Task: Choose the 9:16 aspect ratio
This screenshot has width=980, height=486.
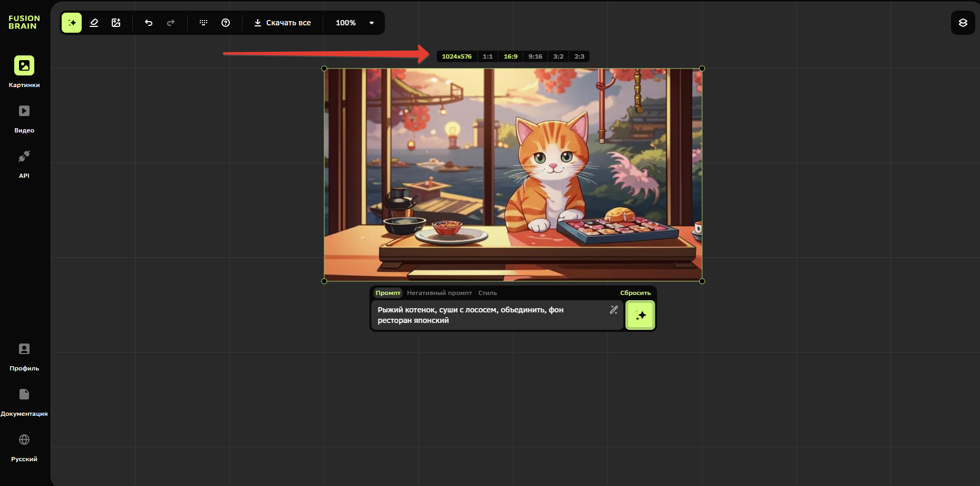Action: (535, 56)
